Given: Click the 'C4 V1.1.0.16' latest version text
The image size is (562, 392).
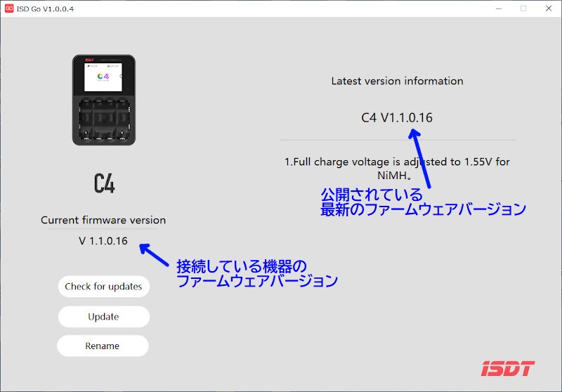Looking at the screenshot, I should point(397,118).
